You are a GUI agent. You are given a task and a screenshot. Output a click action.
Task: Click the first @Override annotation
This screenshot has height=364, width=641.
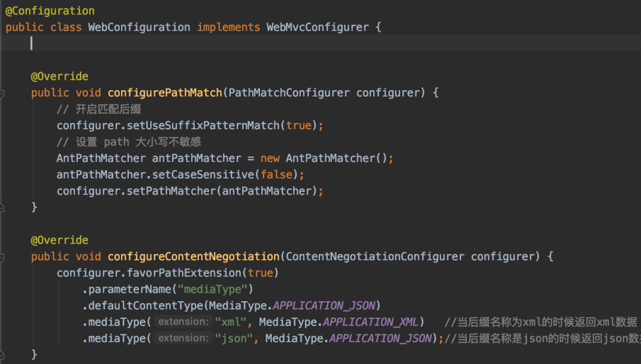(59, 76)
